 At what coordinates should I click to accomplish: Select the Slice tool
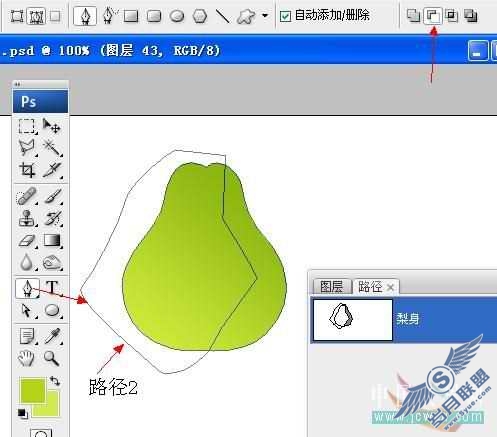point(52,170)
